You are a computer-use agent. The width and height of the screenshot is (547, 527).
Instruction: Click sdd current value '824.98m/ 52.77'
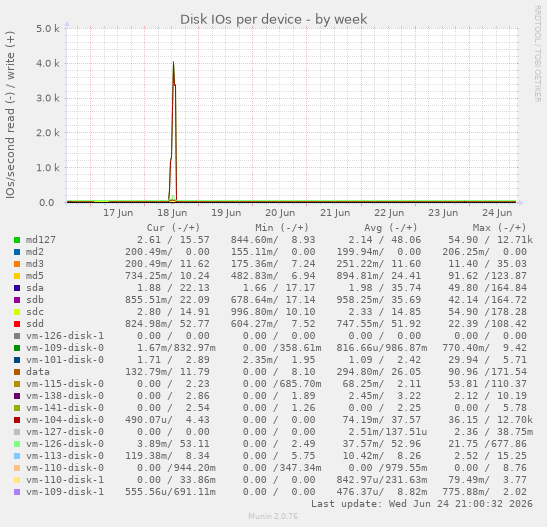[167, 324]
